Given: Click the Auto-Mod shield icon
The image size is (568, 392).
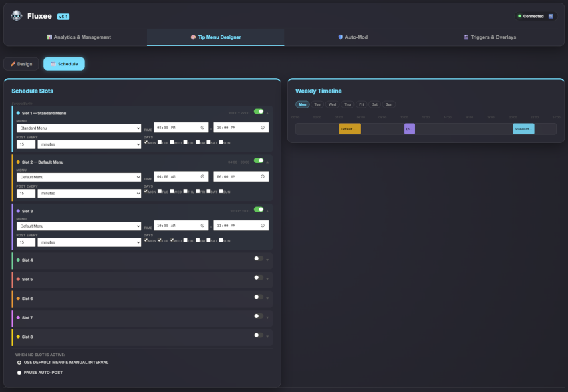Looking at the screenshot, I should coord(341,37).
